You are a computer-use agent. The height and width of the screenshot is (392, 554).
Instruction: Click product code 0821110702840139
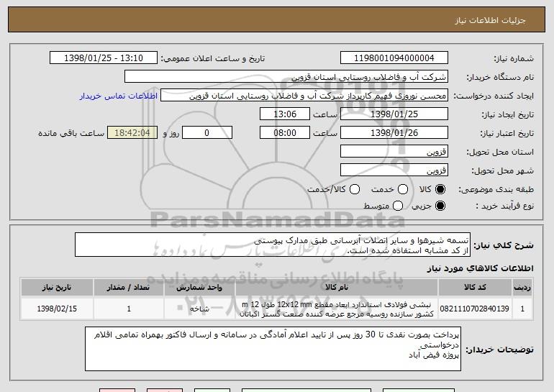[x=475, y=309]
